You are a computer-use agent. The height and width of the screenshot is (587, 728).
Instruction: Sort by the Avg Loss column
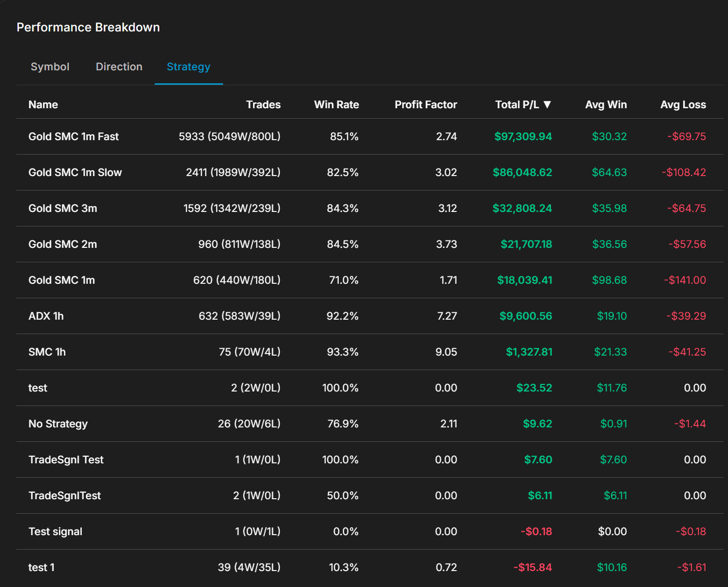click(683, 104)
